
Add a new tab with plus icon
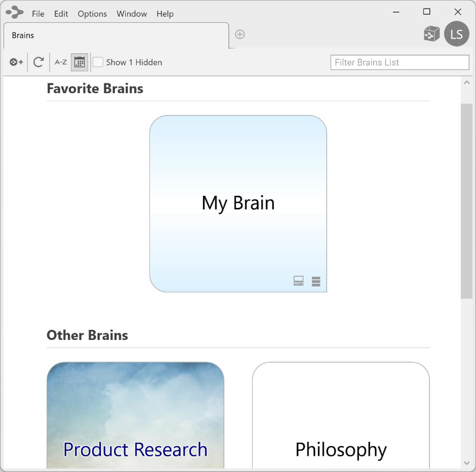coord(240,34)
